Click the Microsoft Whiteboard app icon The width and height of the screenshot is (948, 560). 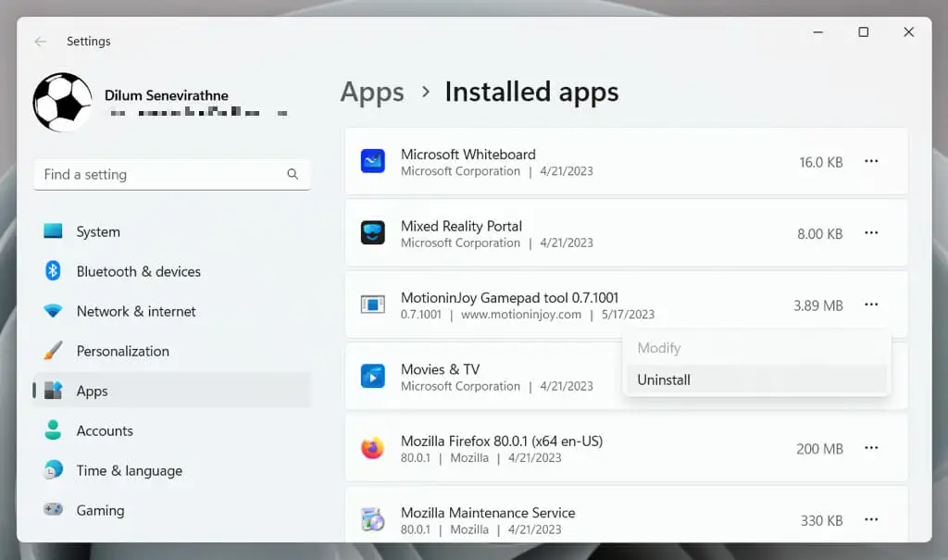372,162
